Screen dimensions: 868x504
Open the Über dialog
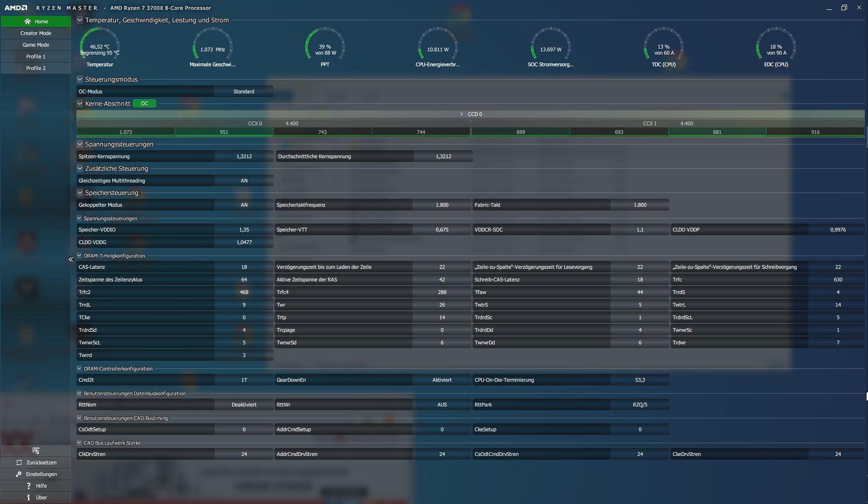click(36, 497)
